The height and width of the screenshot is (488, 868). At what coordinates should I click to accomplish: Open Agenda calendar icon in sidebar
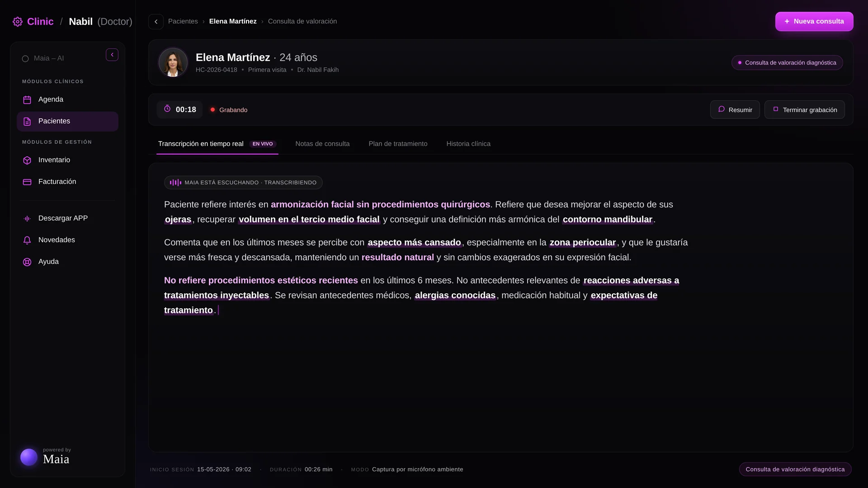(x=27, y=100)
